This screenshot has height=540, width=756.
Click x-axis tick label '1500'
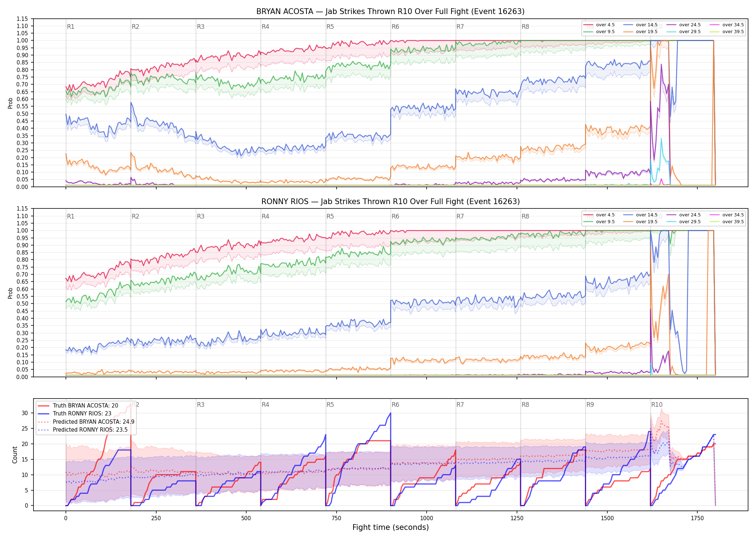click(x=607, y=518)
